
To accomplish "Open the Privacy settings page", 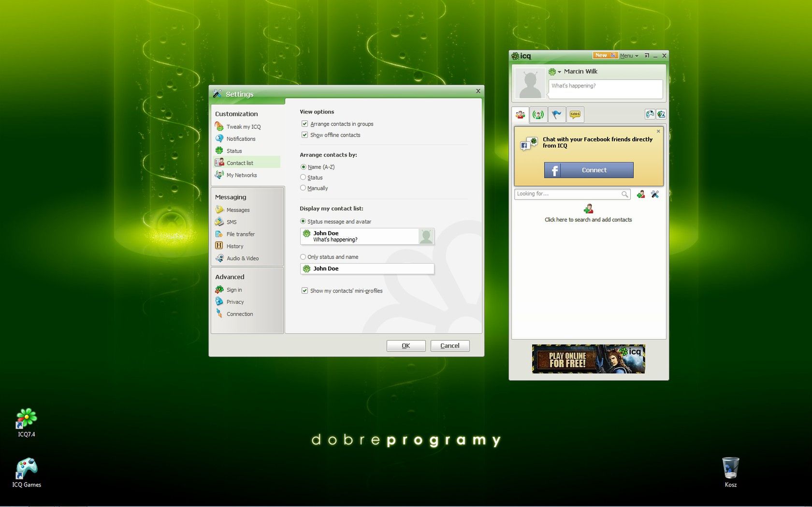I will [235, 302].
